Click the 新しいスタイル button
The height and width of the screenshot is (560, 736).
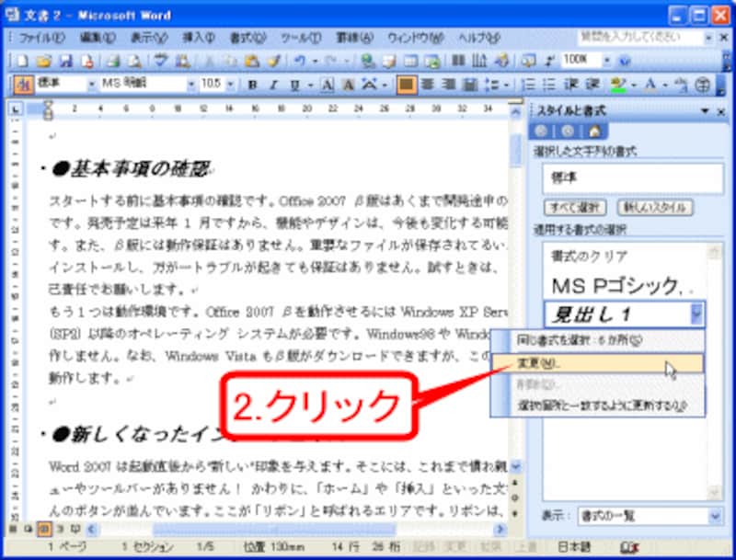click(656, 206)
